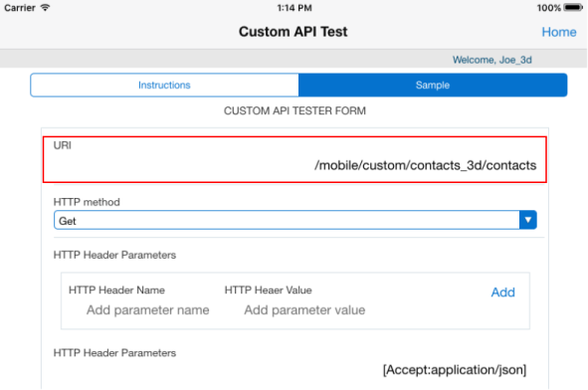
Task: Click the HTTP method label
Action: click(87, 202)
